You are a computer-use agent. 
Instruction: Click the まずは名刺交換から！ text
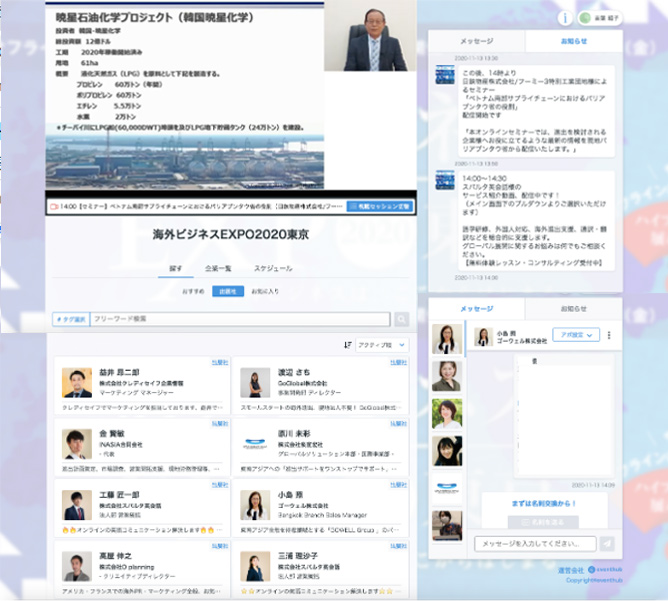(544, 503)
